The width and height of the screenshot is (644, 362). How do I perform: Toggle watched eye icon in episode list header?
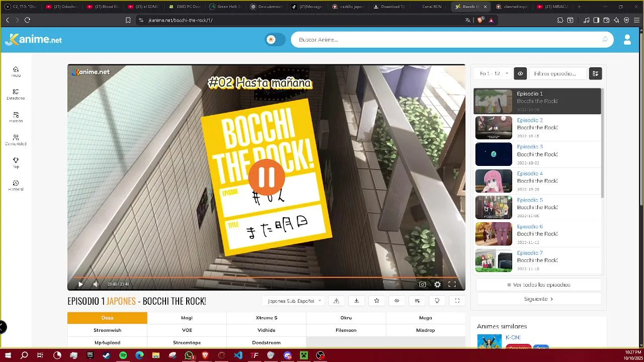520,73
